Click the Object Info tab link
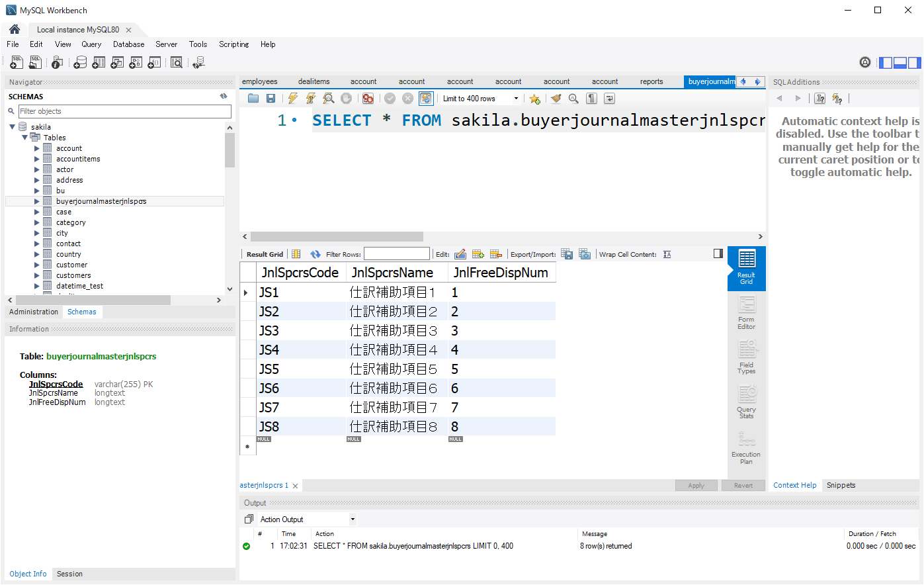The height and width of the screenshot is (585, 924). click(28, 574)
